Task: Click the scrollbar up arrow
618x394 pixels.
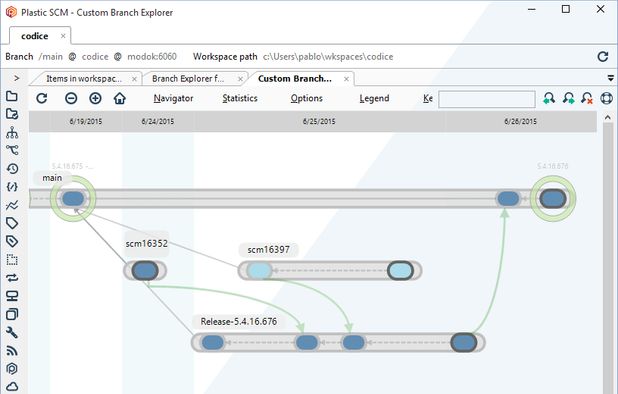Action: coord(608,118)
